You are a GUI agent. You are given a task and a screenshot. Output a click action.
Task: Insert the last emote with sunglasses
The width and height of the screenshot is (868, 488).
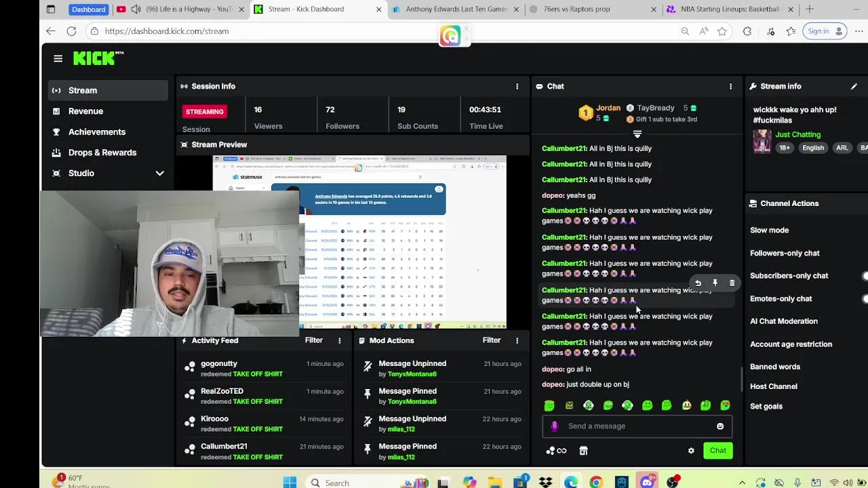click(726, 405)
